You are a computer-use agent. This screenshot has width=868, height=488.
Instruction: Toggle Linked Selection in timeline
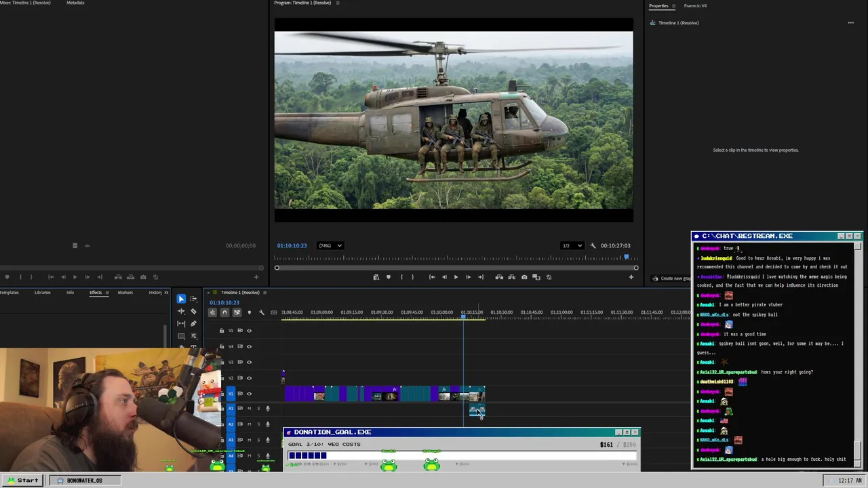tap(237, 312)
